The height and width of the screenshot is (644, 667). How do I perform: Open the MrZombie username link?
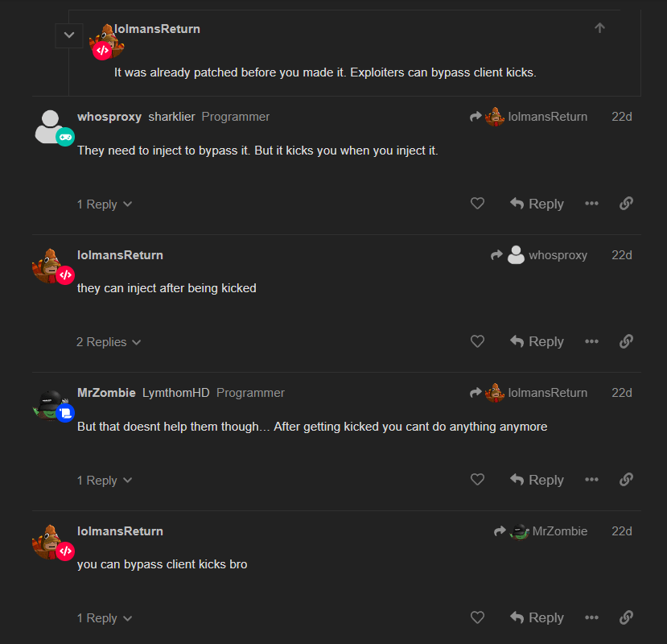106,393
